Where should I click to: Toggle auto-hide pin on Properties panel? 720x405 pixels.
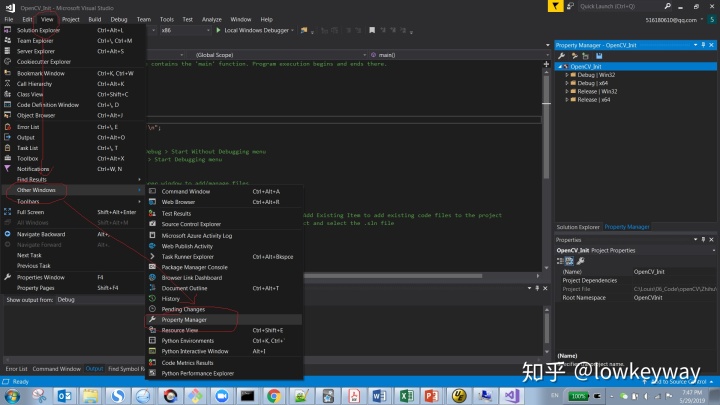pos(703,240)
